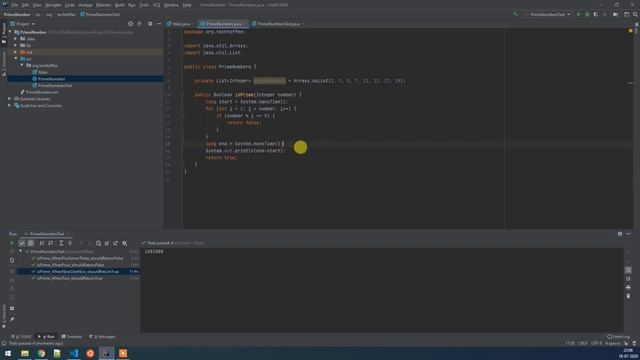
Task: Toggle show ignored tests button
Action: 31,243
